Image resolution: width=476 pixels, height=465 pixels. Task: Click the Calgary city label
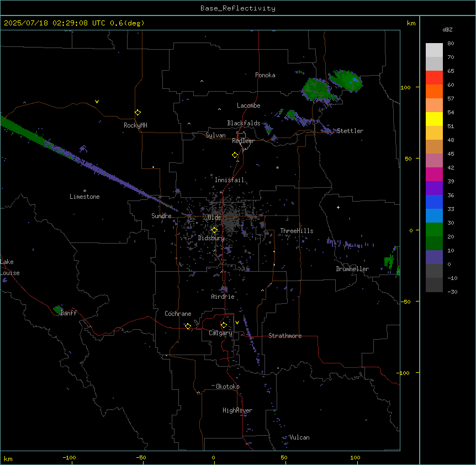click(220, 333)
